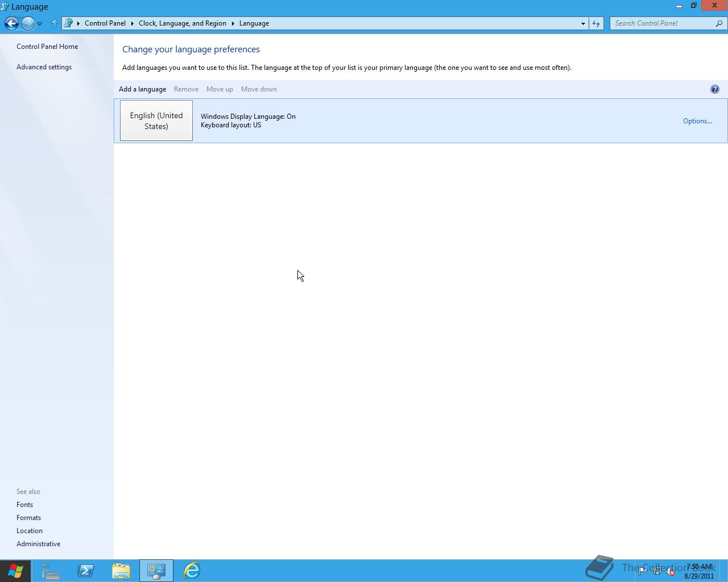The height and width of the screenshot is (582, 728).
Task: Click Move up in the language toolbar
Action: [x=220, y=89]
